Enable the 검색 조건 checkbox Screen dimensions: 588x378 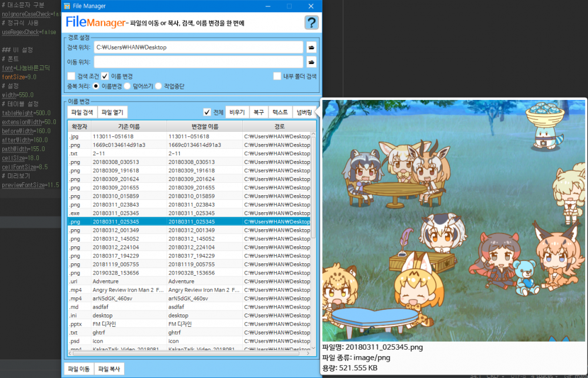tap(71, 76)
